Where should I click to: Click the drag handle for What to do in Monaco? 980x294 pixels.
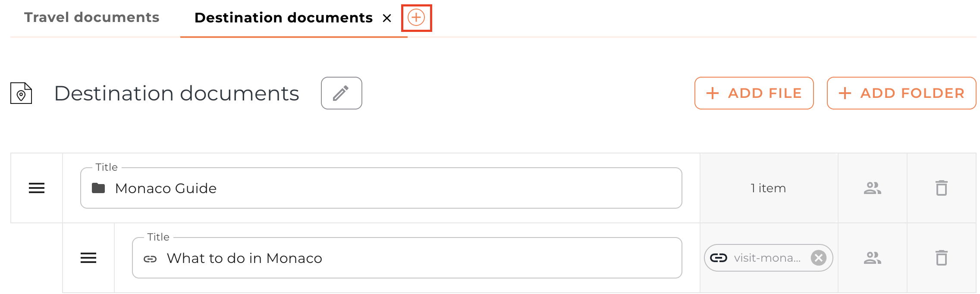(x=88, y=258)
